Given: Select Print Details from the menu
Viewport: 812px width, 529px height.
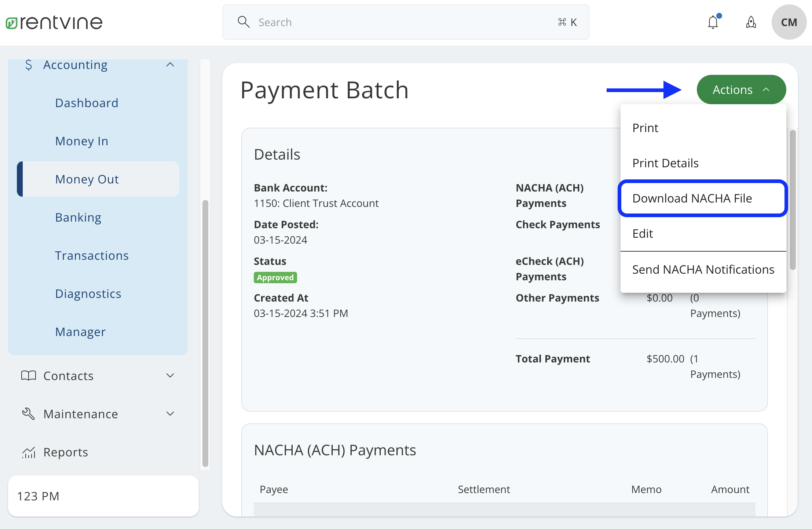Looking at the screenshot, I should coord(665,163).
